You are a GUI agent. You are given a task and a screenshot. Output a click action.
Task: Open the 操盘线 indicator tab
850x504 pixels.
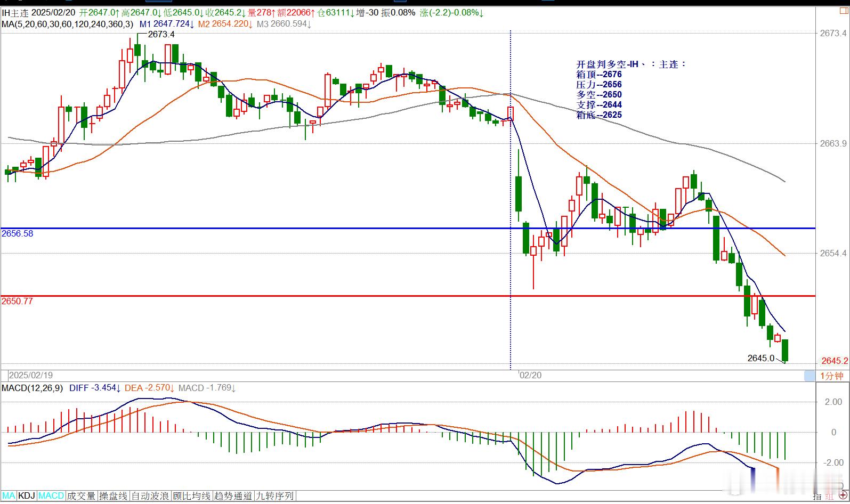(114, 496)
